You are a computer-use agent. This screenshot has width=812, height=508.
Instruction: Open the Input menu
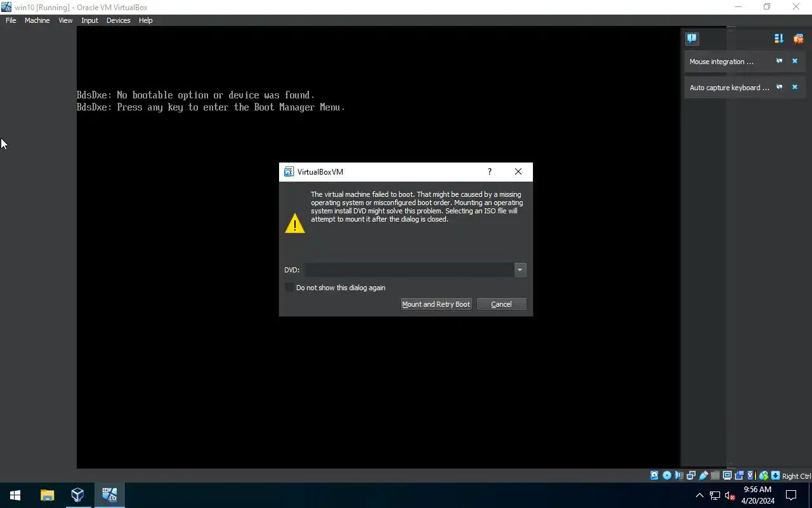pos(89,20)
